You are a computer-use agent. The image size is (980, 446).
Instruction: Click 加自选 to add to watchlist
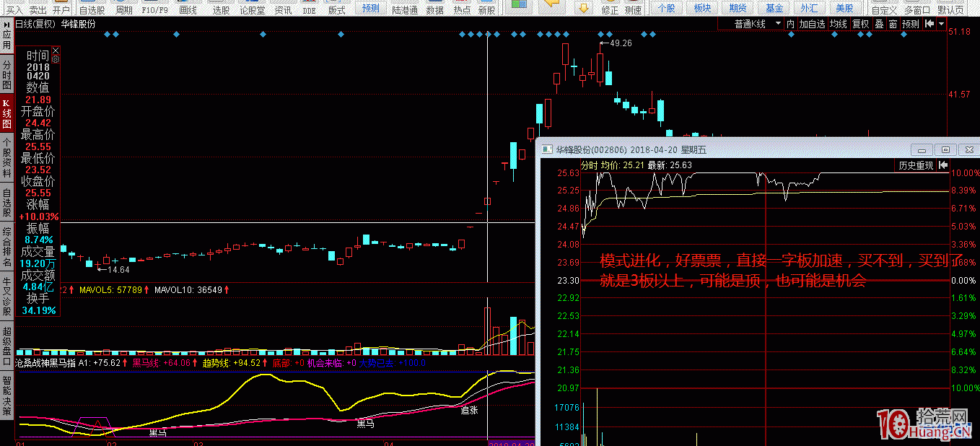(x=812, y=24)
